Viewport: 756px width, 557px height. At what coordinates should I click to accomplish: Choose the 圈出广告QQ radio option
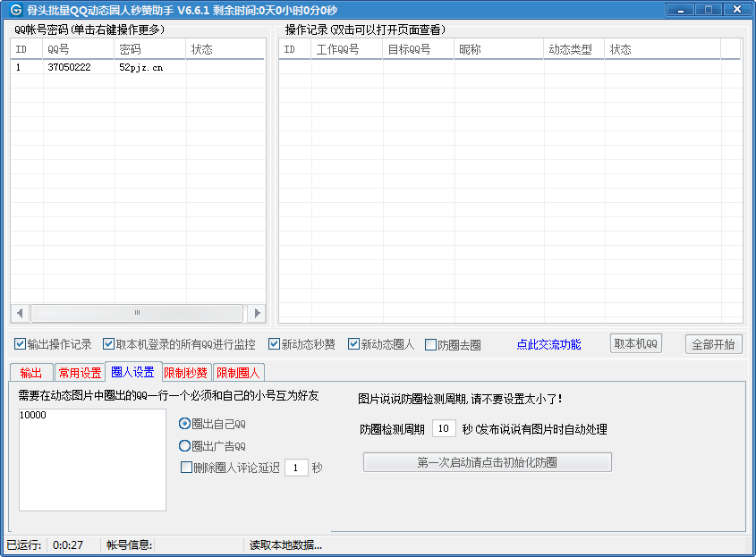(185, 446)
